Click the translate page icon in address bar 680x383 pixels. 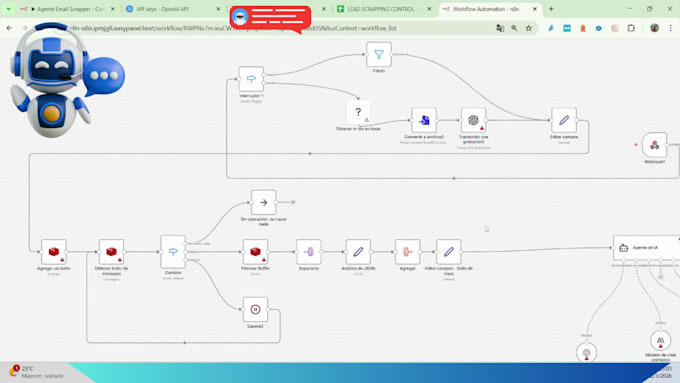click(x=500, y=28)
